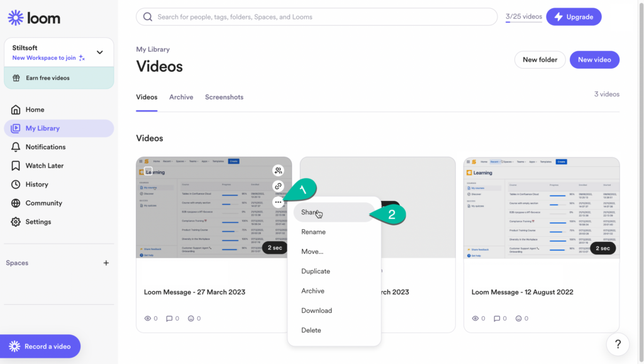This screenshot has height=364, width=644.
Task: Choose Move... in context menu
Action: point(334,252)
